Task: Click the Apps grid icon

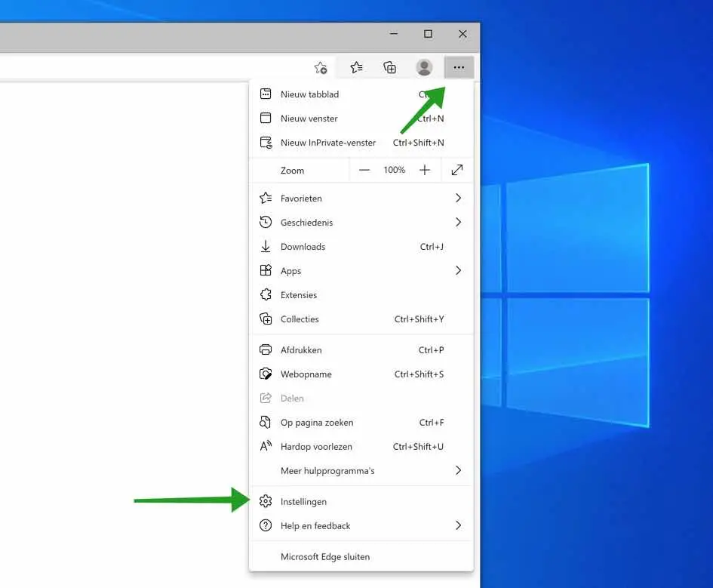Action: click(x=266, y=270)
